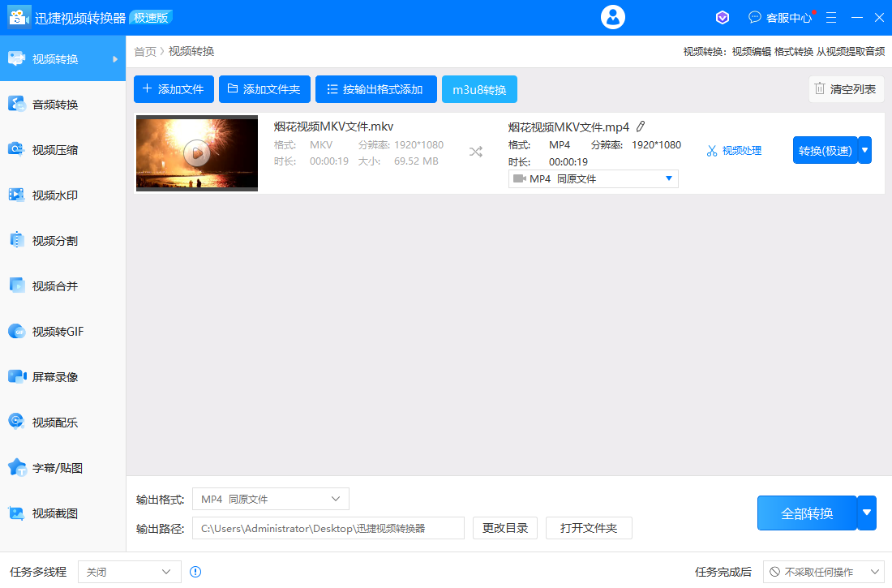Screen dimensions: 892x588
Task: Click the 添加文件夹 button
Action: click(264, 89)
